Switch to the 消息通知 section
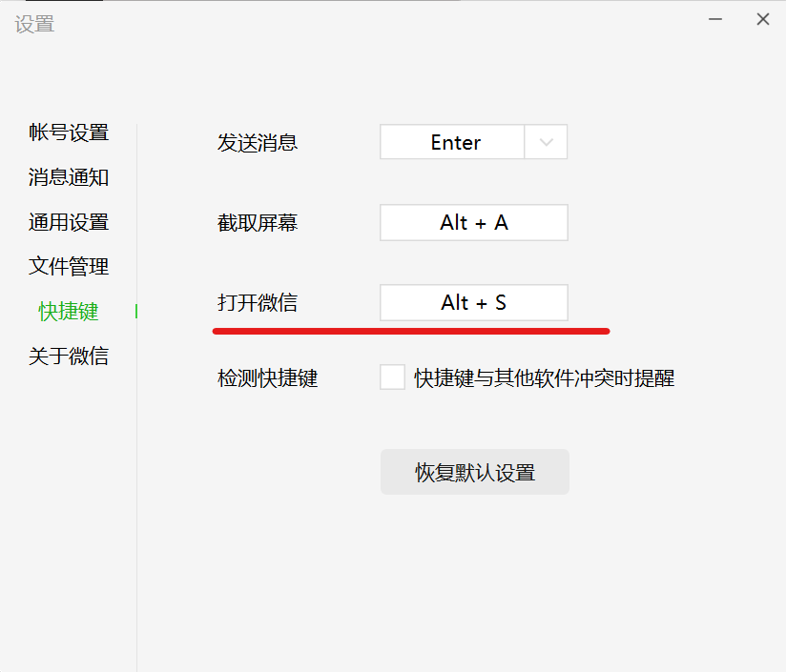 click(69, 177)
